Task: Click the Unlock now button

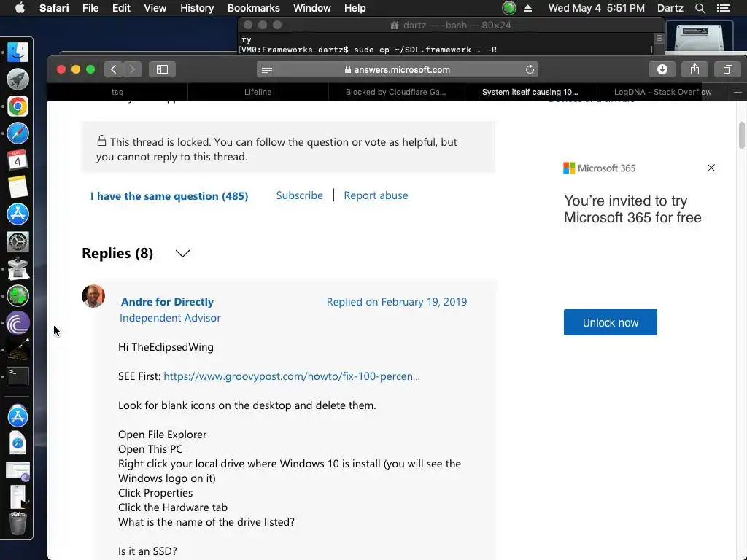Action: coord(611,322)
